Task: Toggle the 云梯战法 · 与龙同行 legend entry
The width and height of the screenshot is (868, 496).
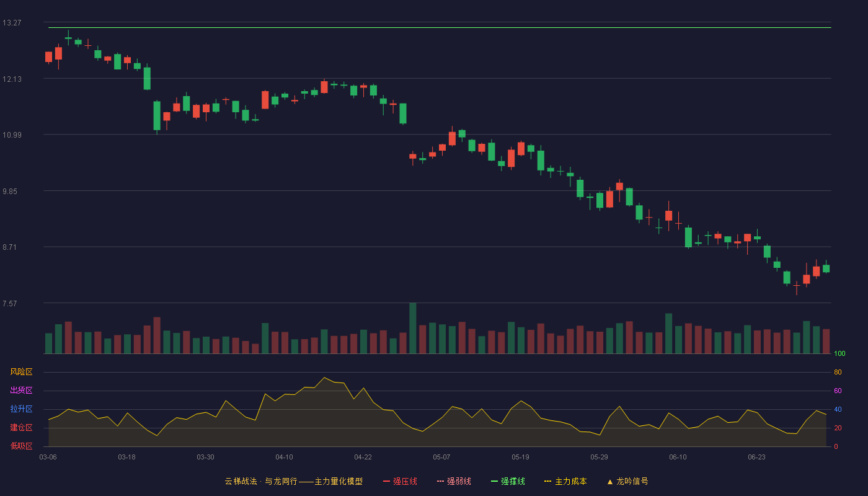Action: [293, 481]
